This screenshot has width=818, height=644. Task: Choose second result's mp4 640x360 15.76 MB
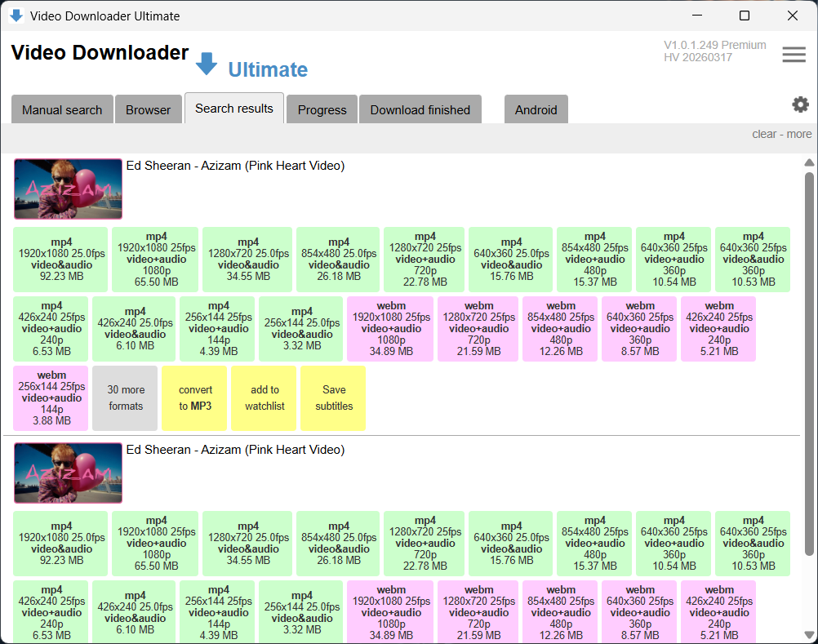511,544
